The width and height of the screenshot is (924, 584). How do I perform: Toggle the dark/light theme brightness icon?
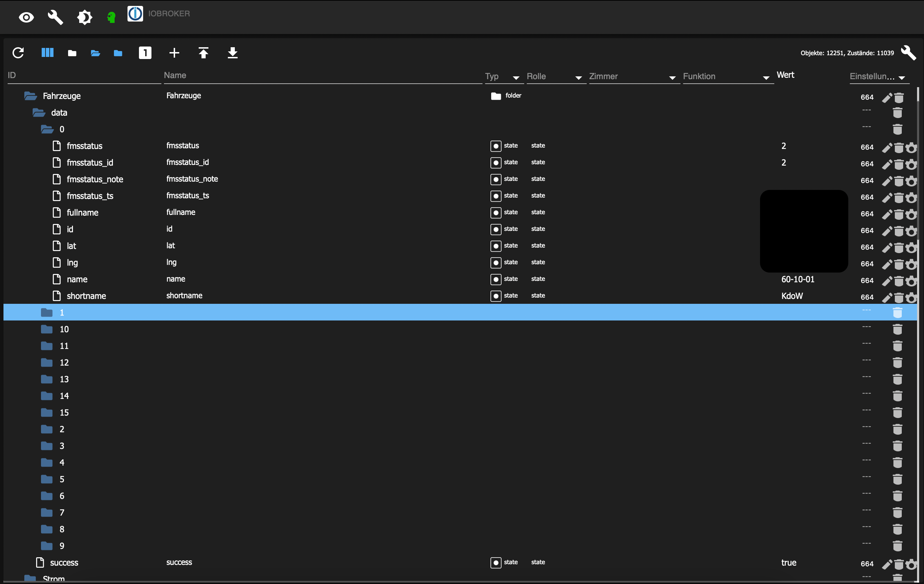[84, 17]
